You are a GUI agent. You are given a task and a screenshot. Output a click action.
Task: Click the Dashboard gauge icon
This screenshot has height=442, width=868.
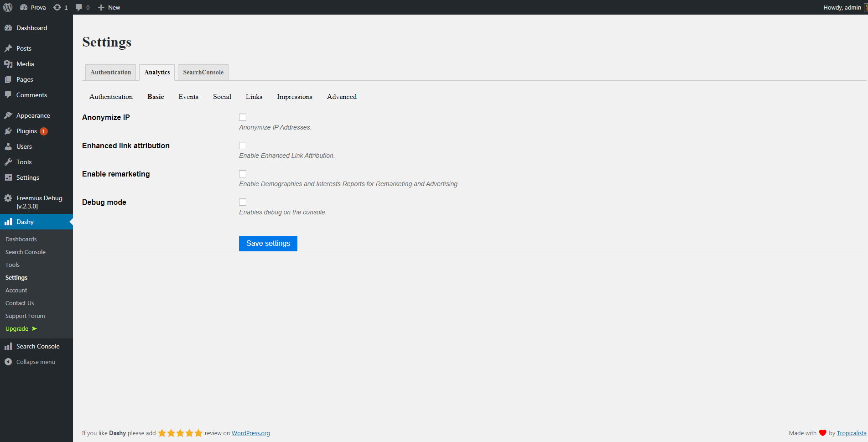(x=8, y=28)
